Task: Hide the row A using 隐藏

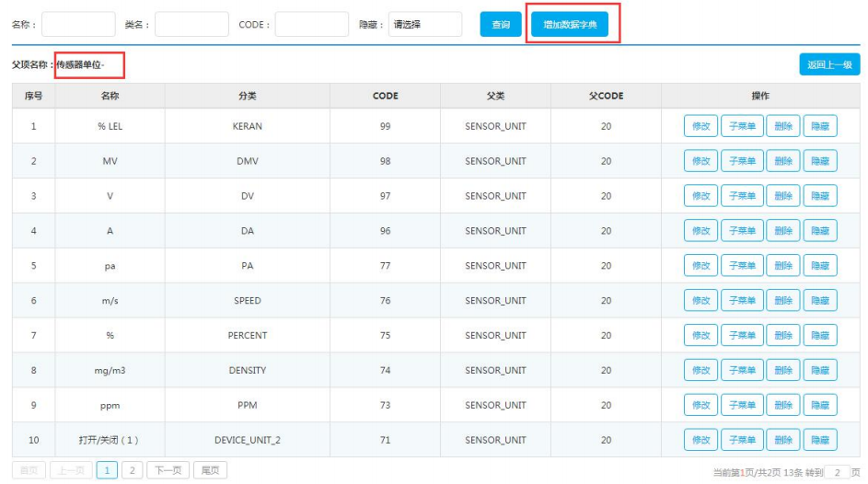Action: pos(820,231)
